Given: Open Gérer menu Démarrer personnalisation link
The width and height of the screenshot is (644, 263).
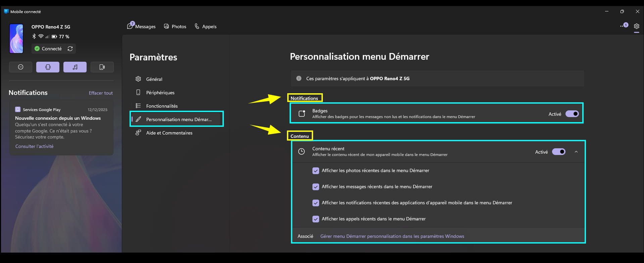Looking at the screenshot, I should [x=392, y=236].
